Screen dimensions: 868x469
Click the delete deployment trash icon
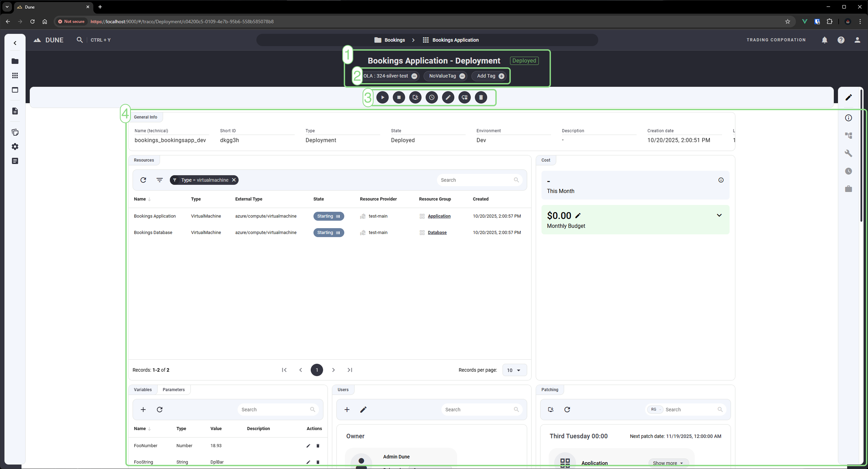coord(481,97)
